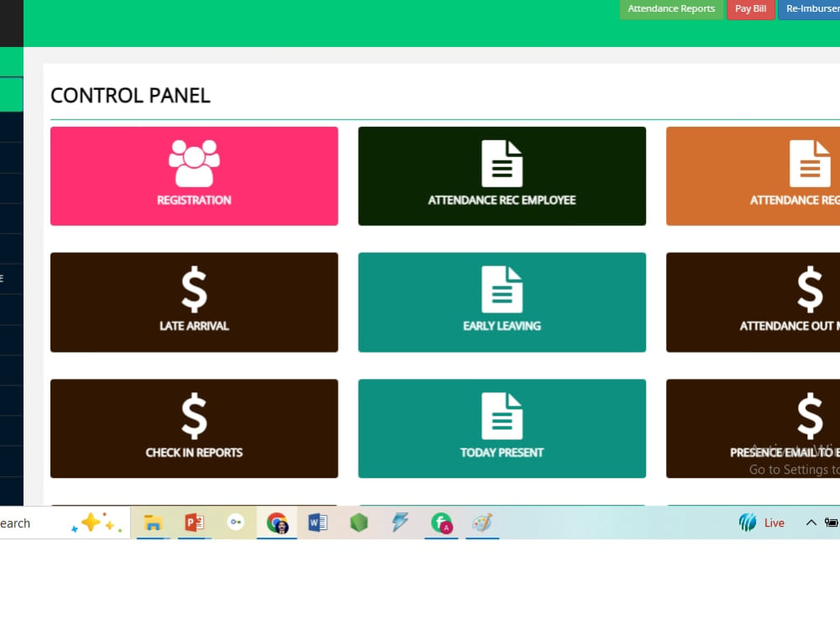Switch to Chrome in the taskbar
Image resolution: width=840 pixels, height=630 pixels.
(x=277, y=522)
